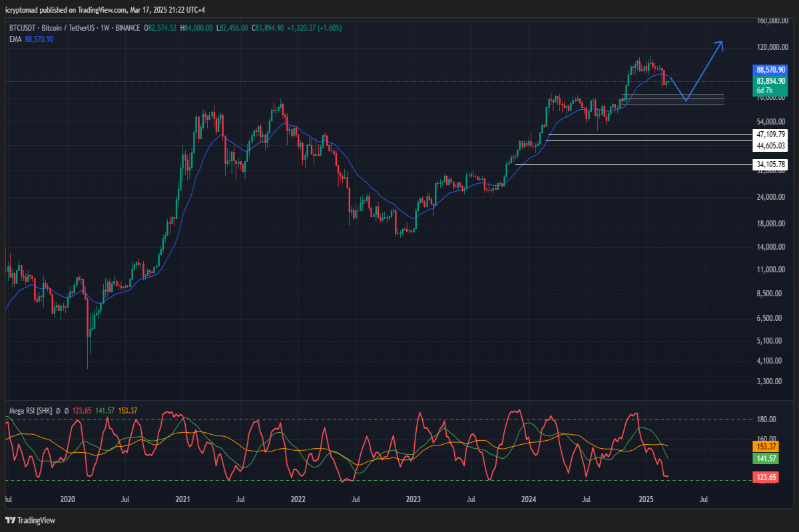The image size is (799, 532).
Task: Click the BTCUSDT symbol name in title
Action: (x=23, y=28)
